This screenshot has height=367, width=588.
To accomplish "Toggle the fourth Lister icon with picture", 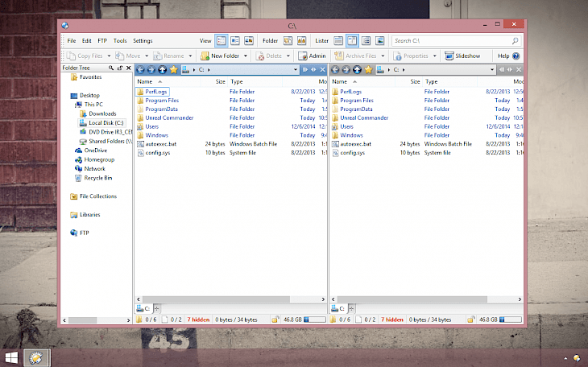I will coord(379,40).
